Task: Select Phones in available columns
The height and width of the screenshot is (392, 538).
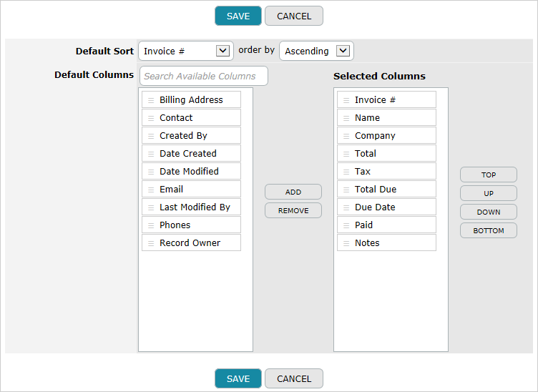Action: (x=192, y=225)
